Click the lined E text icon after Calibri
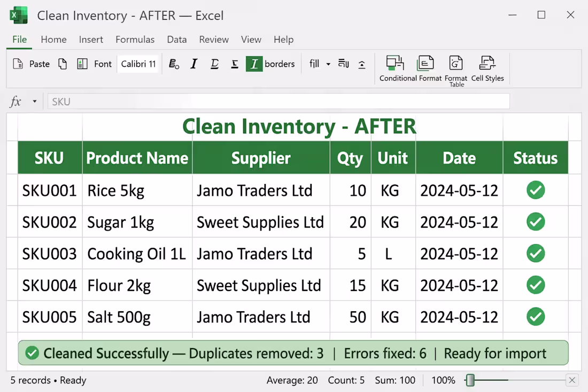Viewport: 588px width, 392px height. 174,64
